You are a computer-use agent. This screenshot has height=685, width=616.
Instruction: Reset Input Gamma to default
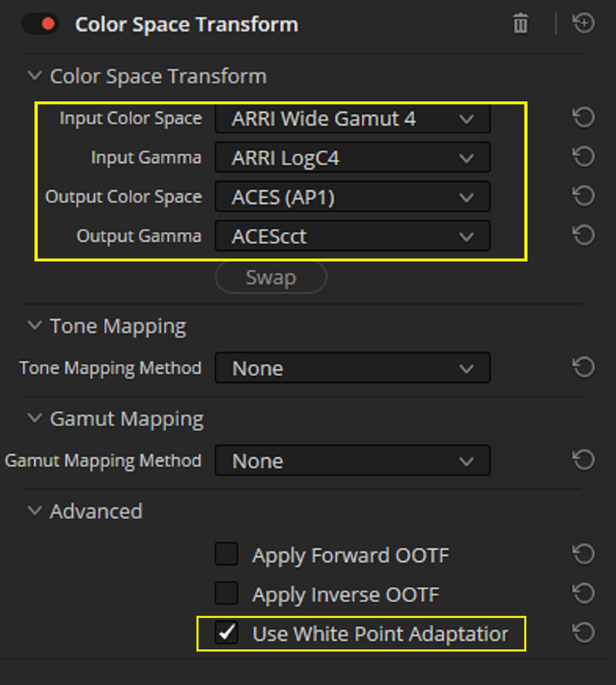tap(583, 157)
